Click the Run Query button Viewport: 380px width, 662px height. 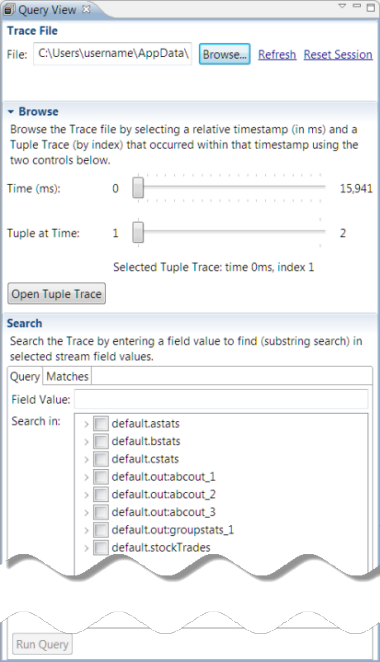coord(42,644)
